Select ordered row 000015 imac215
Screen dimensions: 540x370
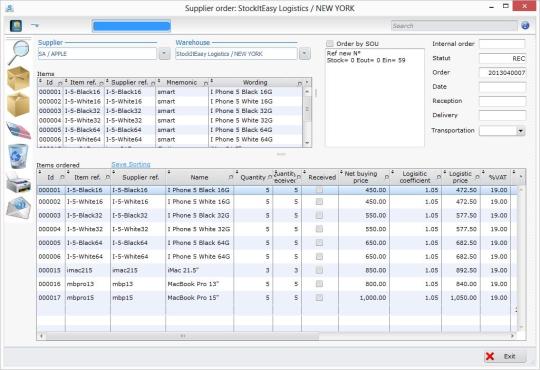[x=277, y=270]
